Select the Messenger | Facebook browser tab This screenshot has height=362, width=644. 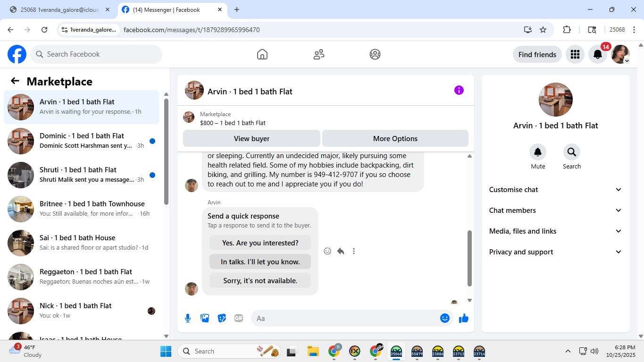click(x=172, y=9)
